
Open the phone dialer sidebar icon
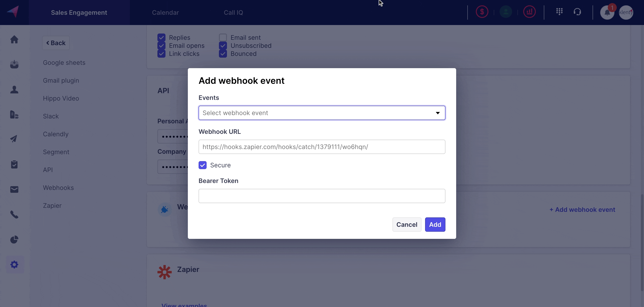pos(14,214)
